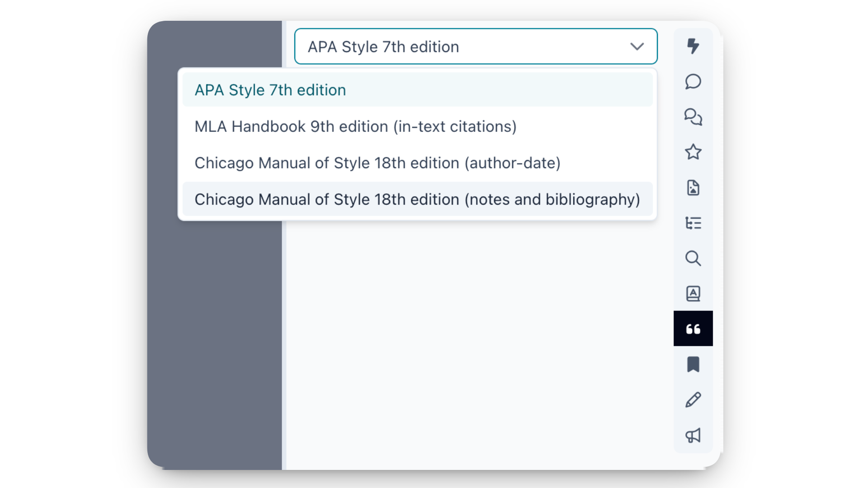868x488 pixels.
Task: Select APA Style 7th edition option in list
Action: (x=417, y=90)
